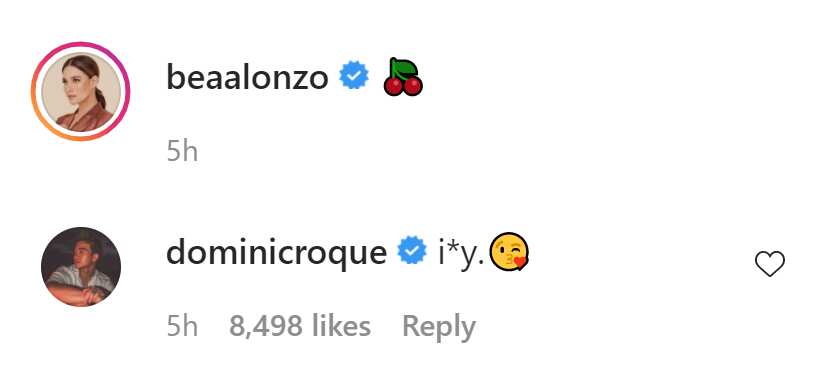Viewport: 833px width, 382px height.
Task: Open the beaalonzo username link
Action: click(x=247, y=78)
